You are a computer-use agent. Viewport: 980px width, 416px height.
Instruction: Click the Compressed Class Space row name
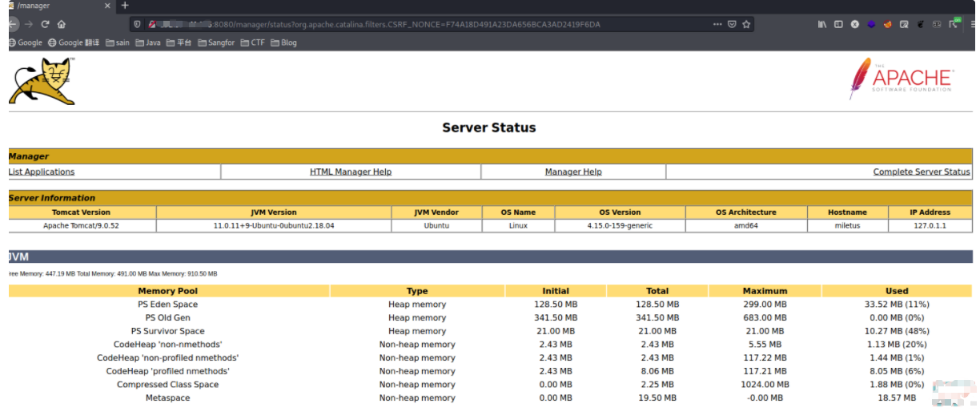point(168,385)
